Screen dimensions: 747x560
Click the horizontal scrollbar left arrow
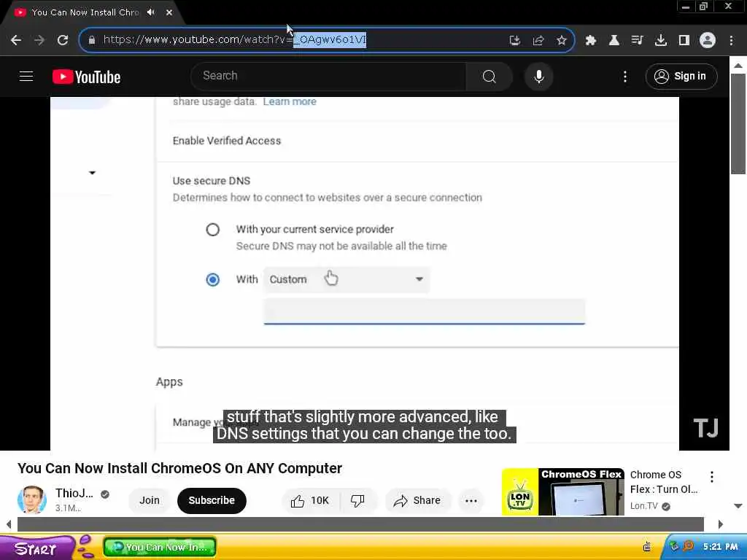9,524
